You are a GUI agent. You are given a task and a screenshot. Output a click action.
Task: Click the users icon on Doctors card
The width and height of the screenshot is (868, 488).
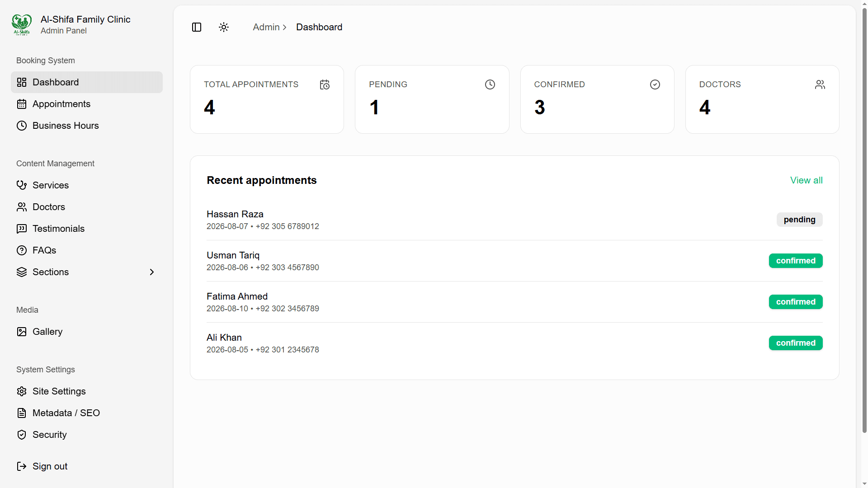pyautogui.click(x=820, y=84)
